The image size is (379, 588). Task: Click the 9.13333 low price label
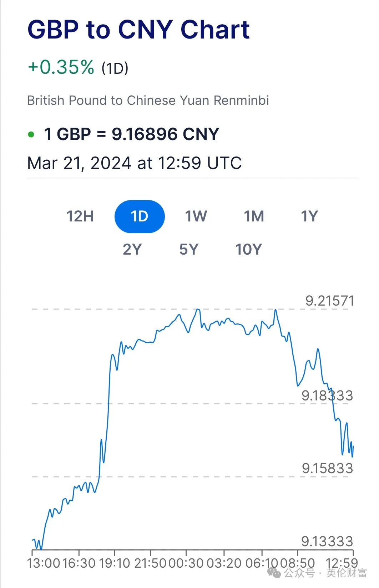[327, 541]
